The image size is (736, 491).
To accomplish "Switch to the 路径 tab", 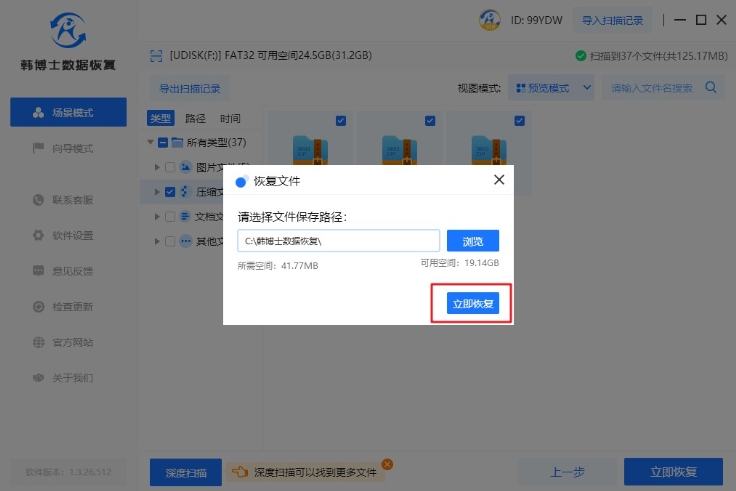I will tap(195, 118).
